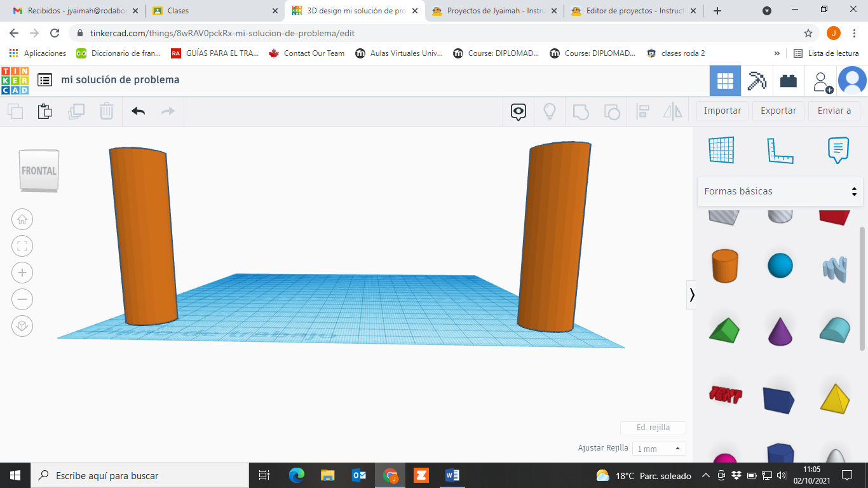
Task: Click the Delete trash icon
Action: click(106, 111)
